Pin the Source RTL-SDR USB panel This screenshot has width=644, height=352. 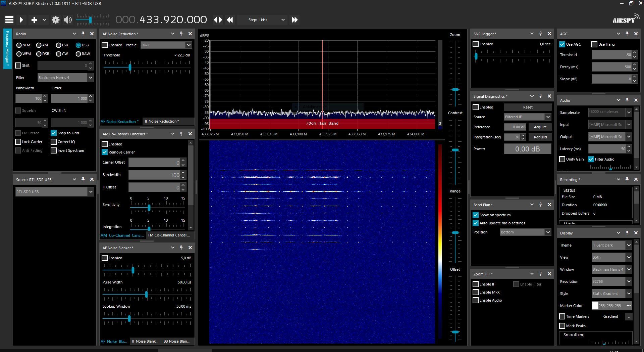tap(83, 179)
